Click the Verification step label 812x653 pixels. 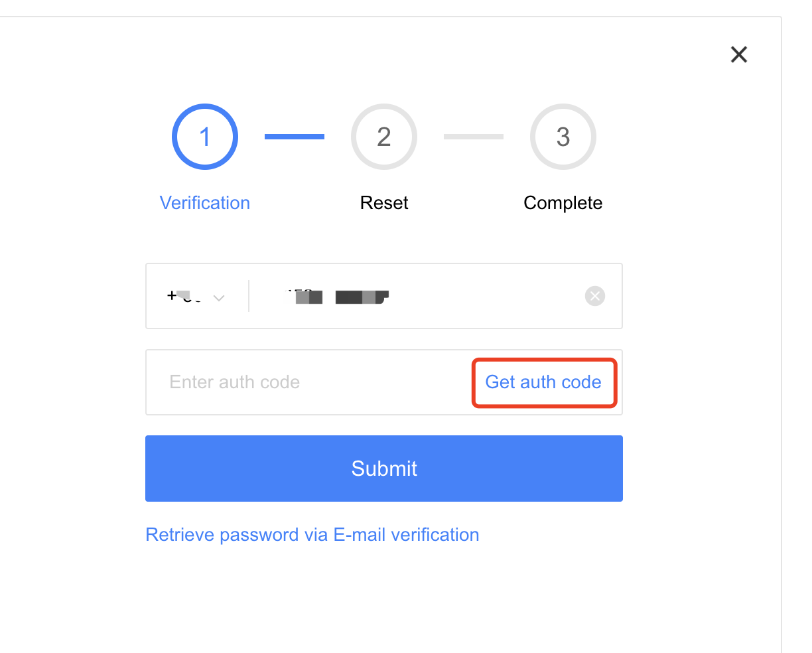(205, 203)
